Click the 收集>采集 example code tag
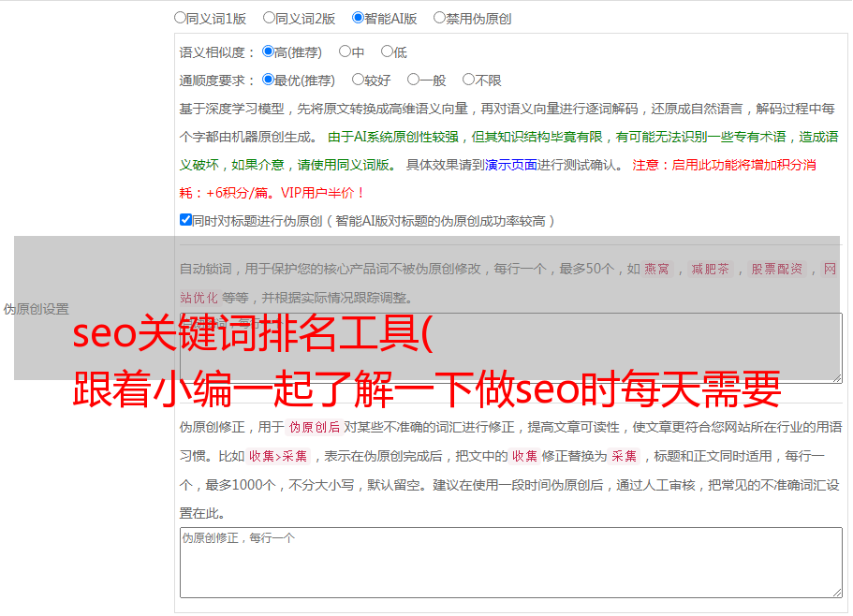853x616 pixels. [x=278, y=457]
